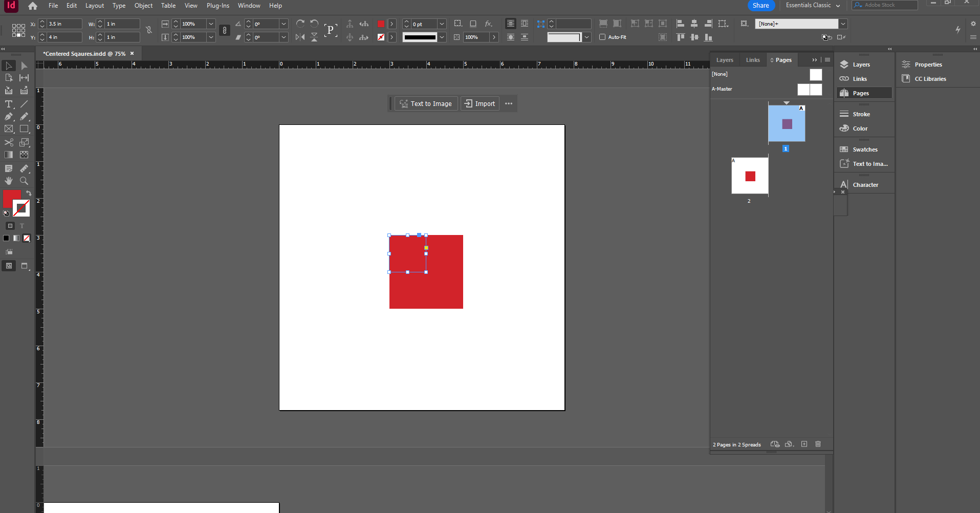Select the Pen tool
This screenshot has height=513, width=980.
coord(9,117)
